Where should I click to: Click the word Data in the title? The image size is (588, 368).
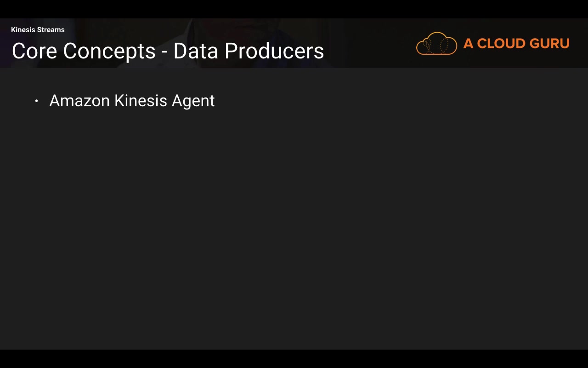(197, 51)
